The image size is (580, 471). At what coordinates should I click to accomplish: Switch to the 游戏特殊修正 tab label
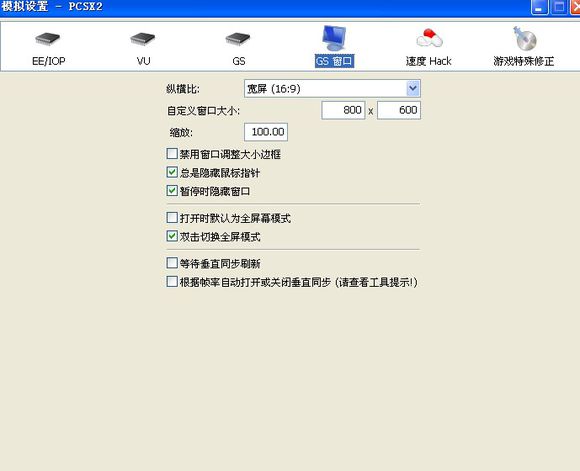pos(524,61)
